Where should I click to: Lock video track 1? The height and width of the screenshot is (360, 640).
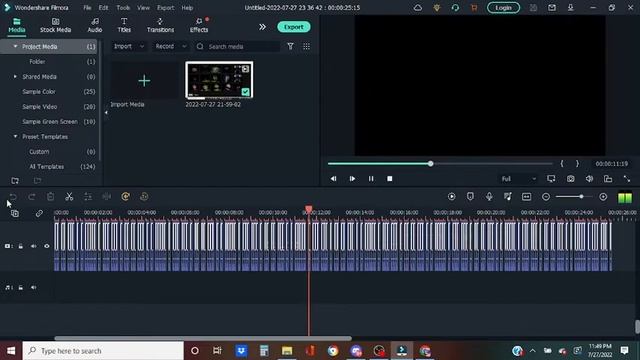pyautogui.click(x=21, y=246)
